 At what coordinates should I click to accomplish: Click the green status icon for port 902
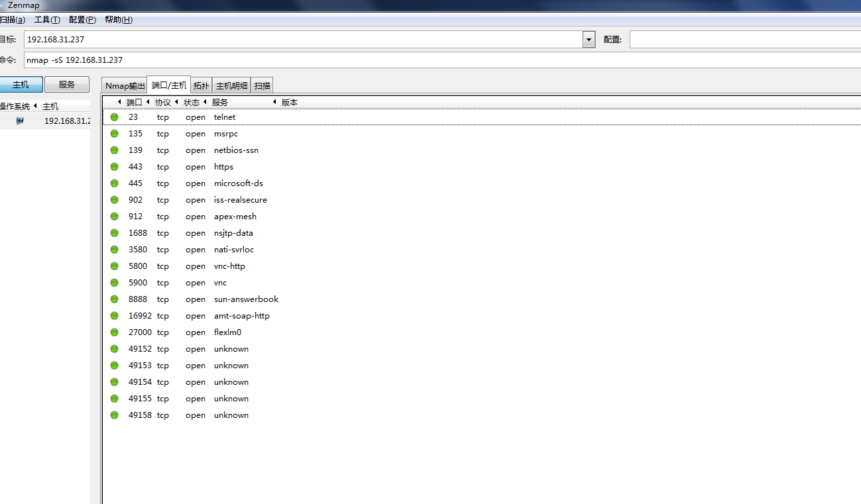point(115,200)
